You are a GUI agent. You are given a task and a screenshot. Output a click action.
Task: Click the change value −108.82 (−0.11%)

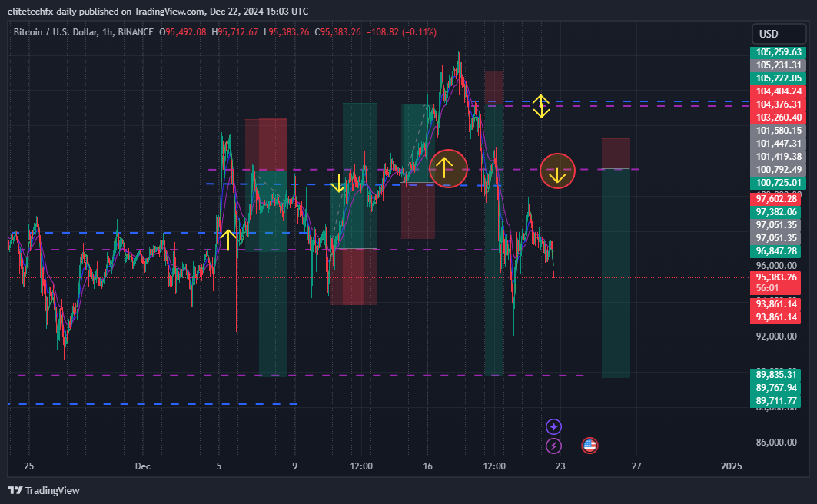[x=401, y=32]
